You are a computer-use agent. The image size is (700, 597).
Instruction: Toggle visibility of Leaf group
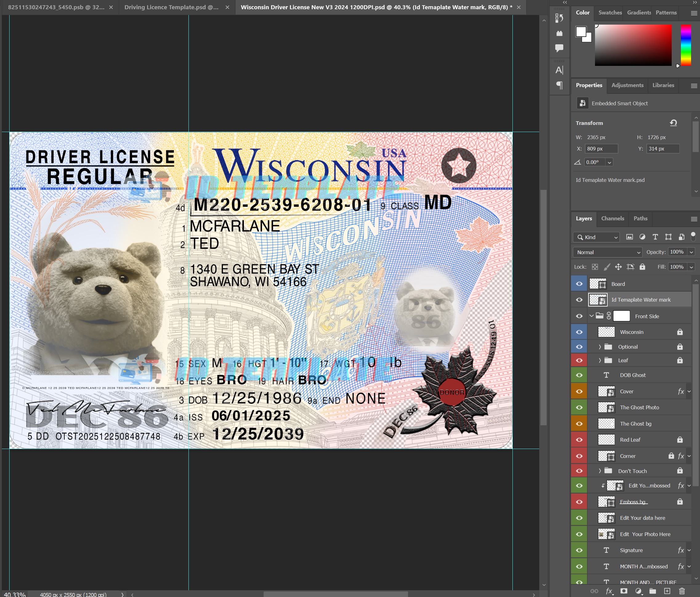coord(579,361)
